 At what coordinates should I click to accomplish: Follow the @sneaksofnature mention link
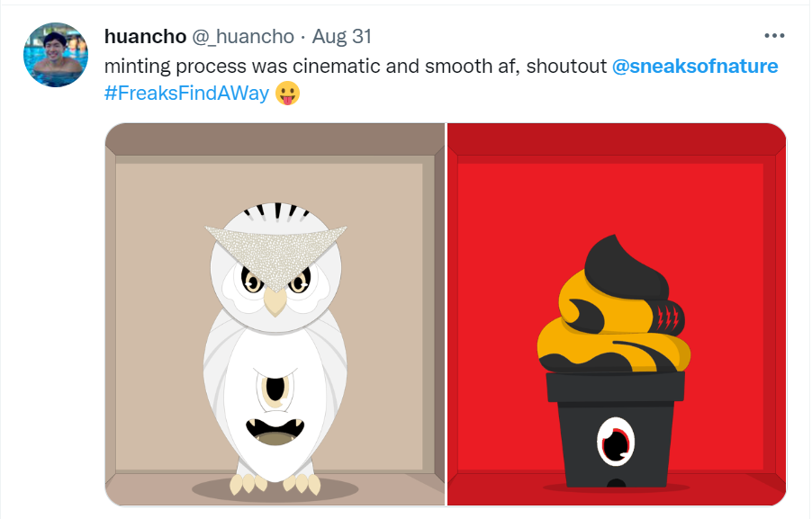click(x=695, y=67)
